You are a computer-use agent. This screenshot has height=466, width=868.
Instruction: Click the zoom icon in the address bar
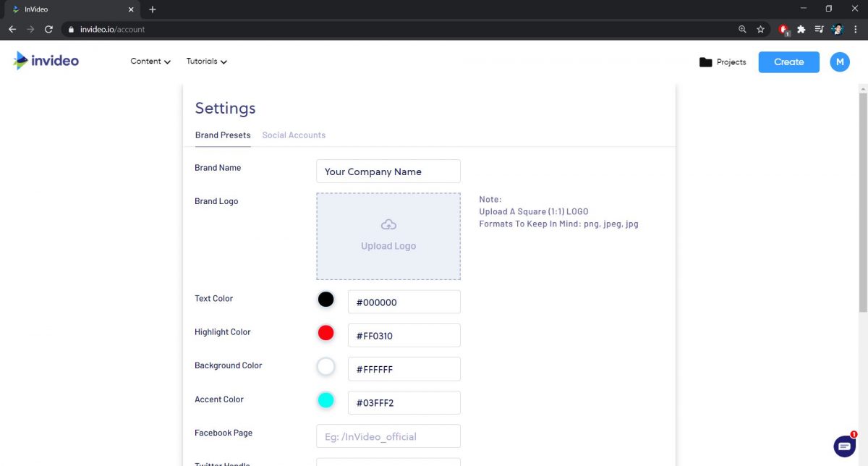[x=742, y=30]
